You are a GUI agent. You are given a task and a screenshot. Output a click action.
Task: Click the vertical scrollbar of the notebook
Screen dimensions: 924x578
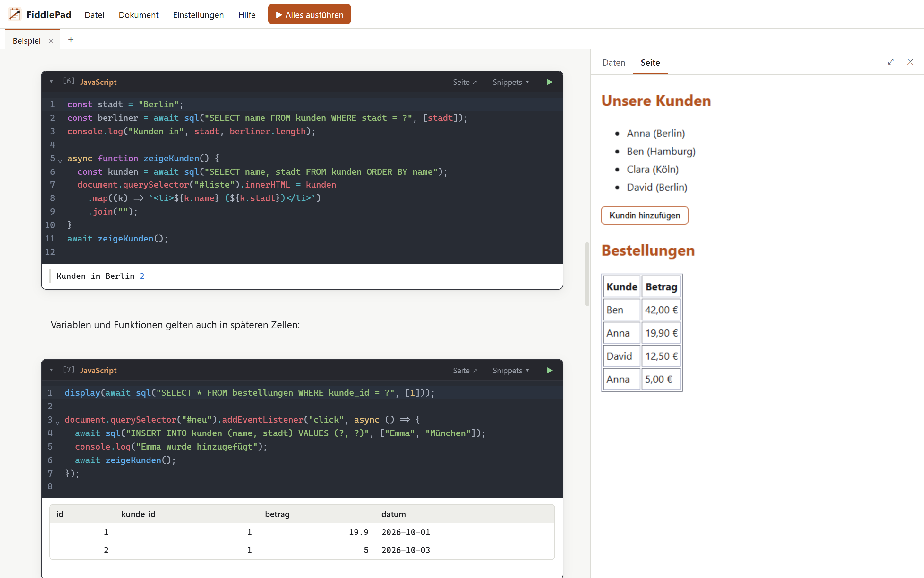point(587,274)
